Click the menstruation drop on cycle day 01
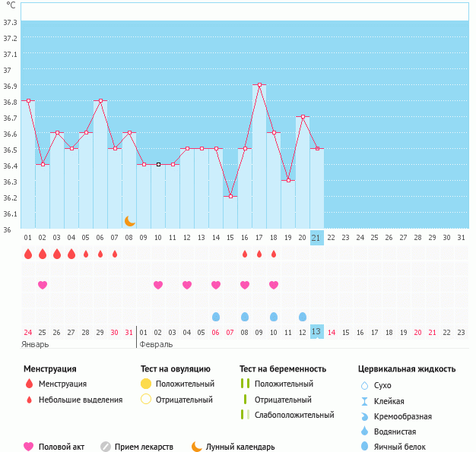The image size is (476, 452). tap(28, 254)
